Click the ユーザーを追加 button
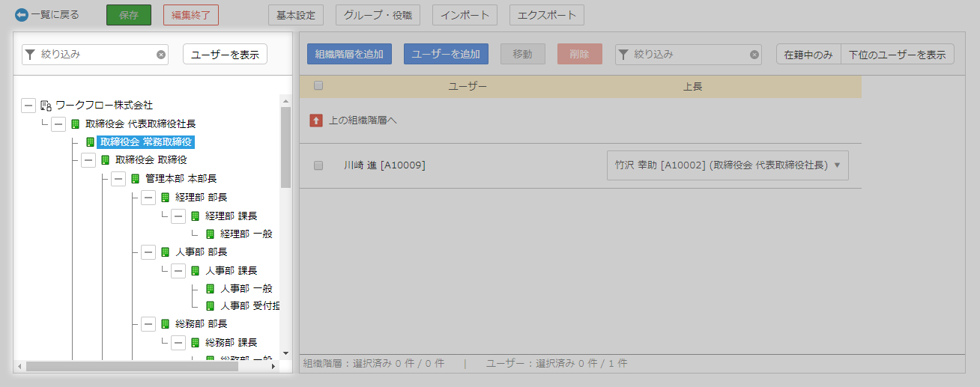This screenshot has width=980, height=387. pos(446,54)
